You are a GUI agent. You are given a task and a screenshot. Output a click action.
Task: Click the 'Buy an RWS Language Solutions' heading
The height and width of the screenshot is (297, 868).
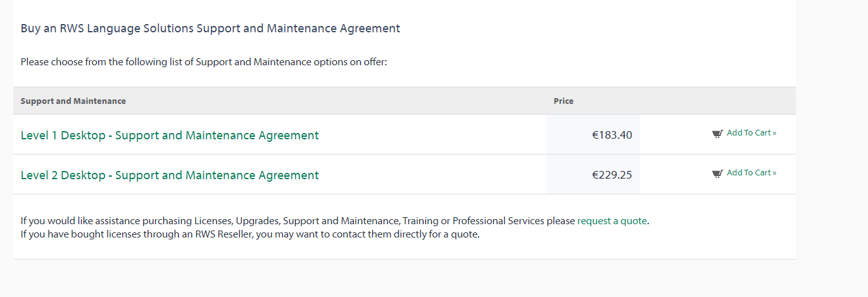[210, 28]
